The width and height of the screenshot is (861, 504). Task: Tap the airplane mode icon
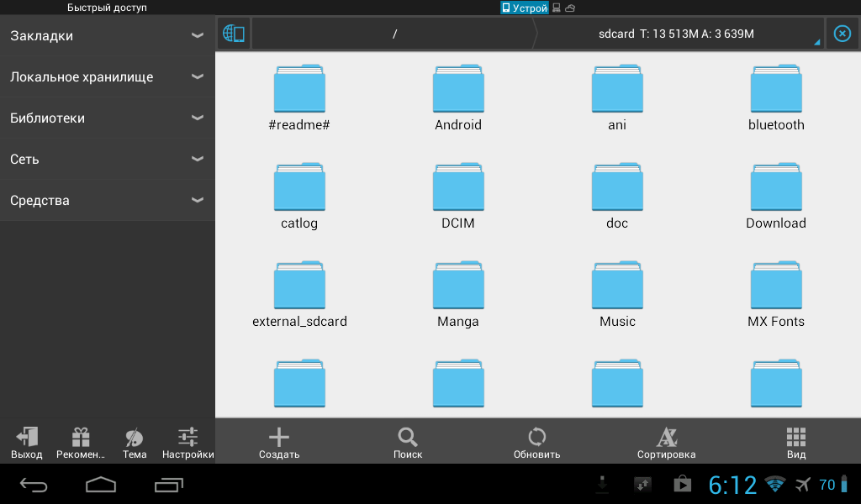pos(802,485)
